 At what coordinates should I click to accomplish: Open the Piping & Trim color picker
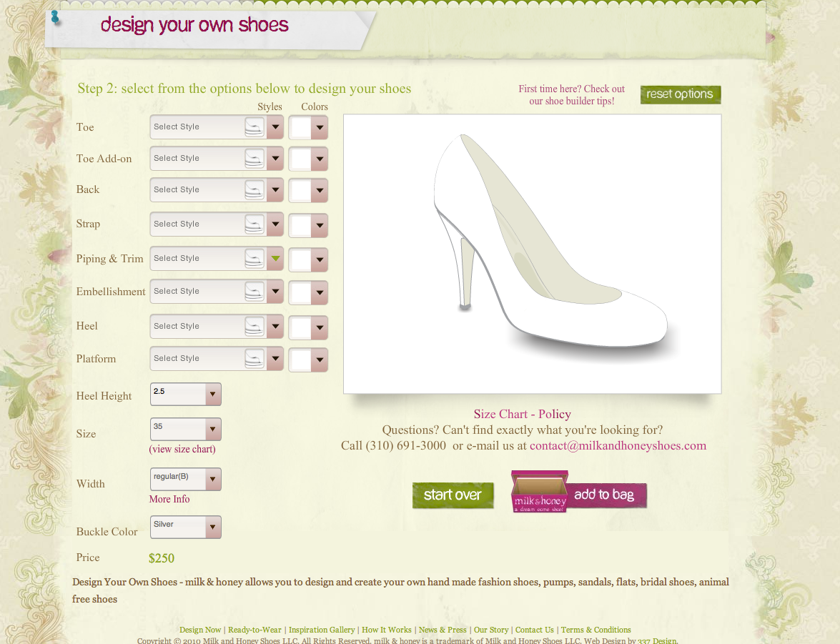click(x=308, y=260)
